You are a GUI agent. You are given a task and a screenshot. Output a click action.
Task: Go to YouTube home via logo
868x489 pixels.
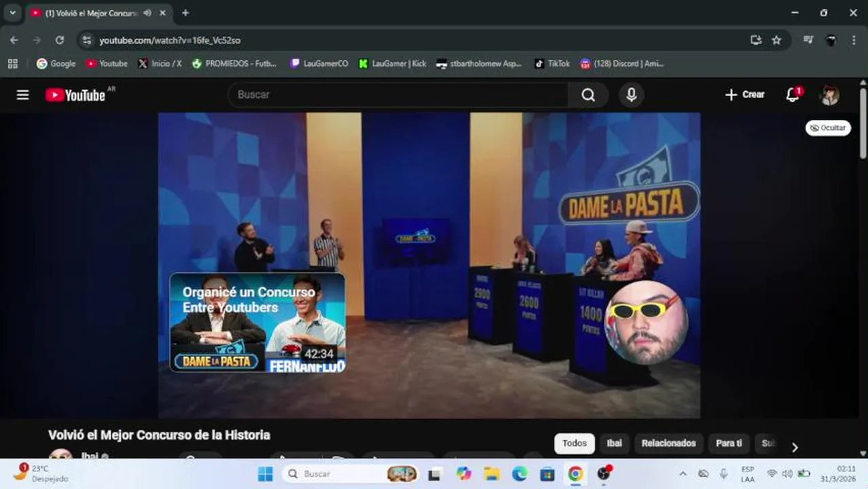[75, 95]
